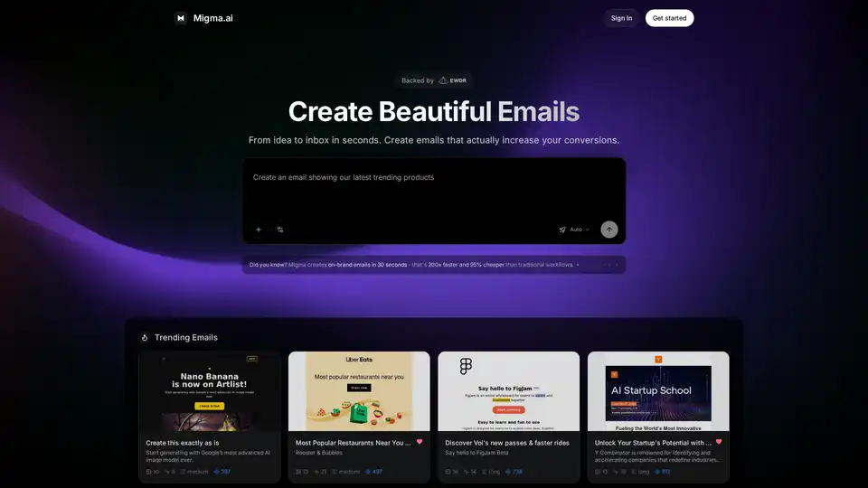
Task: Click the next arrow in Did you know banner
Action: coord(618,265)
